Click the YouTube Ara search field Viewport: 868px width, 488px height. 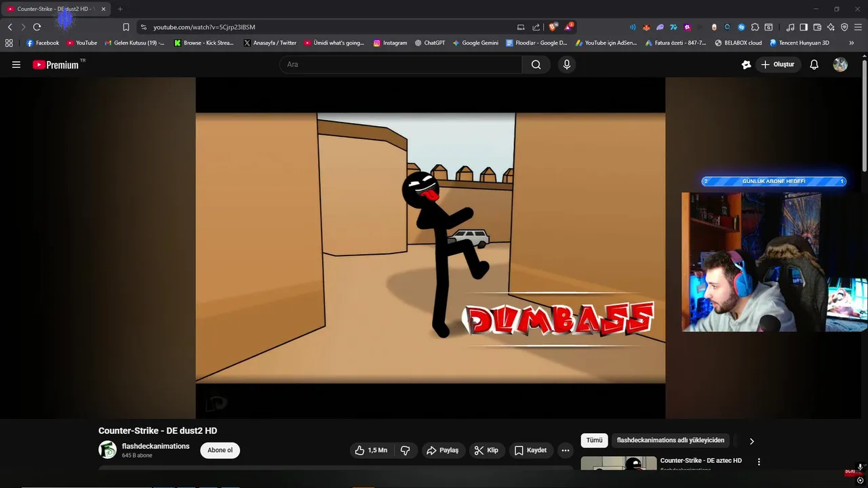click(x=401, y=64)
